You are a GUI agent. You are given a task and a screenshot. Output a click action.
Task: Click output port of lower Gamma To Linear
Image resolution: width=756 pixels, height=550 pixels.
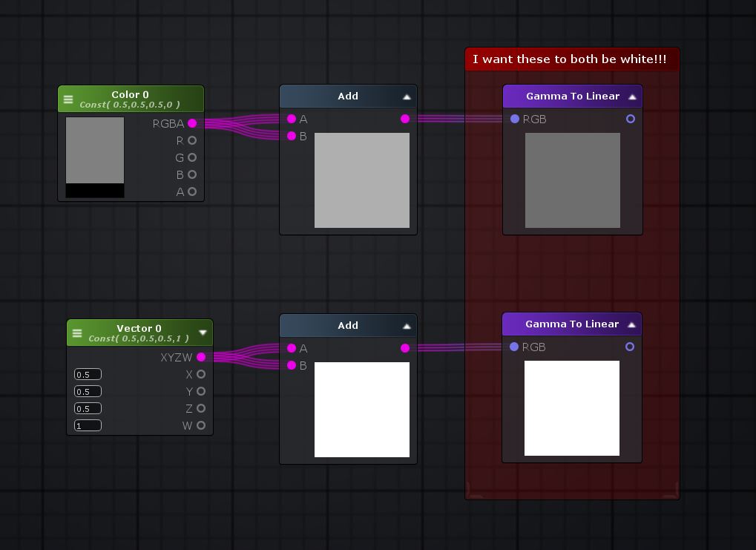630,347
